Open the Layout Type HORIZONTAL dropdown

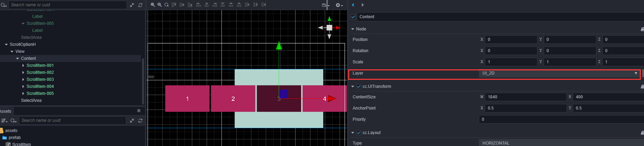pyautogui.click(x=561, y=143)
